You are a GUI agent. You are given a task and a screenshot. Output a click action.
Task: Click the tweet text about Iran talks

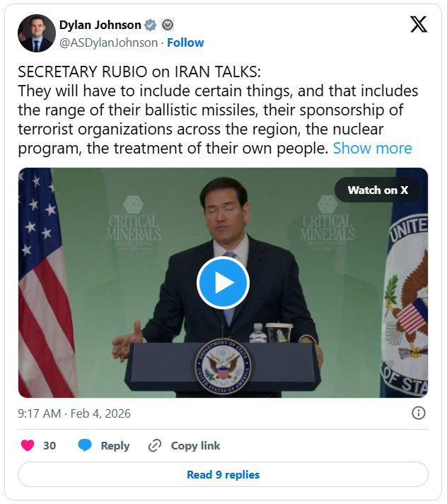click(x=212, y=110)
